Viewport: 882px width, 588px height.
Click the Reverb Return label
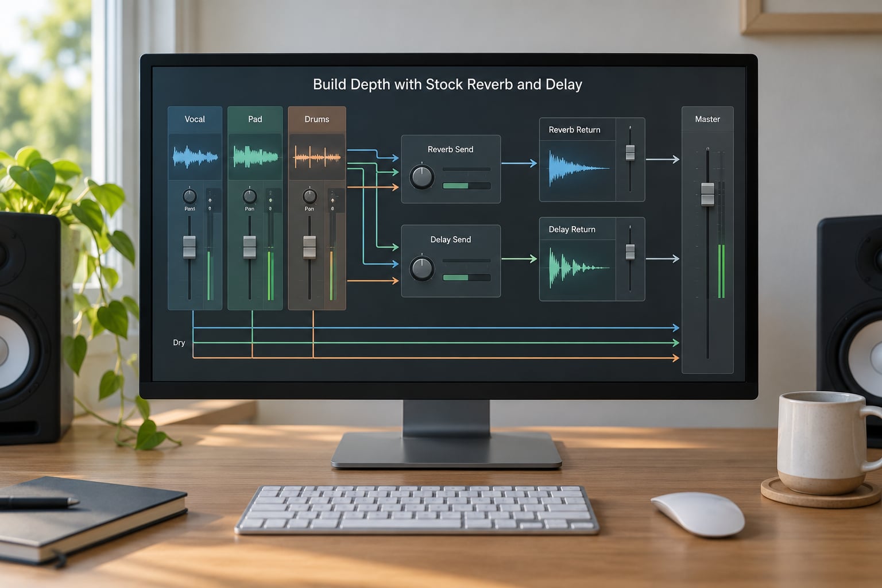574,130
